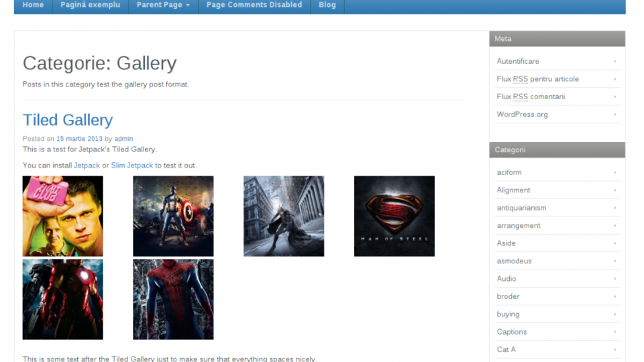Click arrow icon beside Audio
This screenshot has height=362, width=644.
tap(615, 278)
